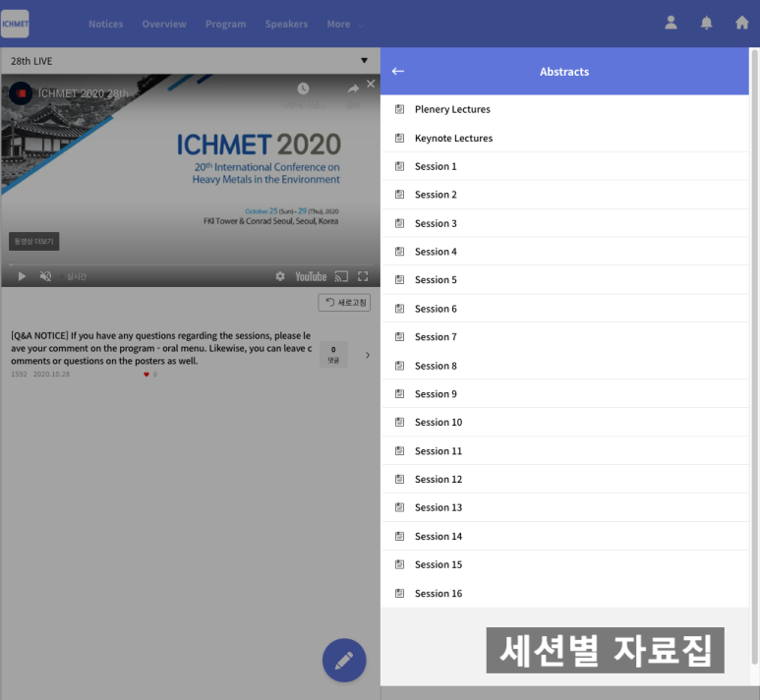Click the video progress bar
Screen dimensions: 760x700
pos(191,264)
